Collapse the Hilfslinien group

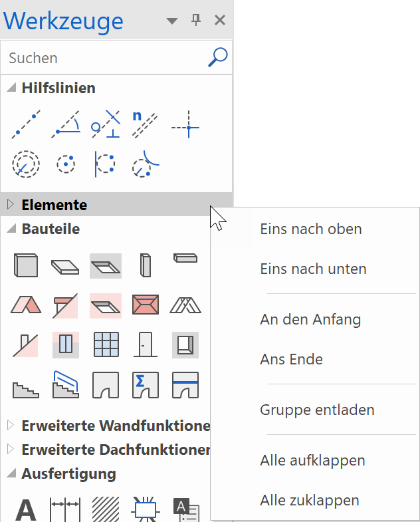coord(11,88)
